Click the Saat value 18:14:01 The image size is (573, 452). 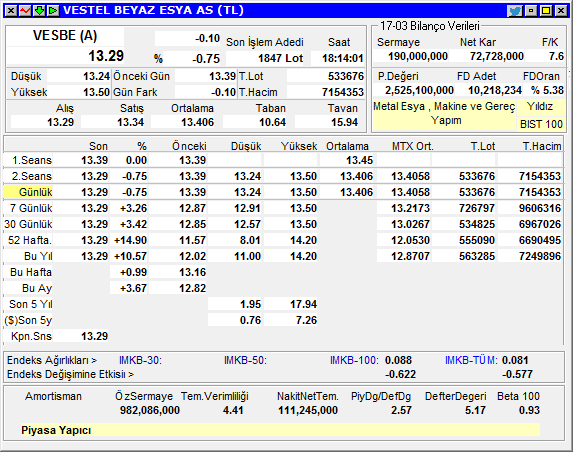coord(342,58)
